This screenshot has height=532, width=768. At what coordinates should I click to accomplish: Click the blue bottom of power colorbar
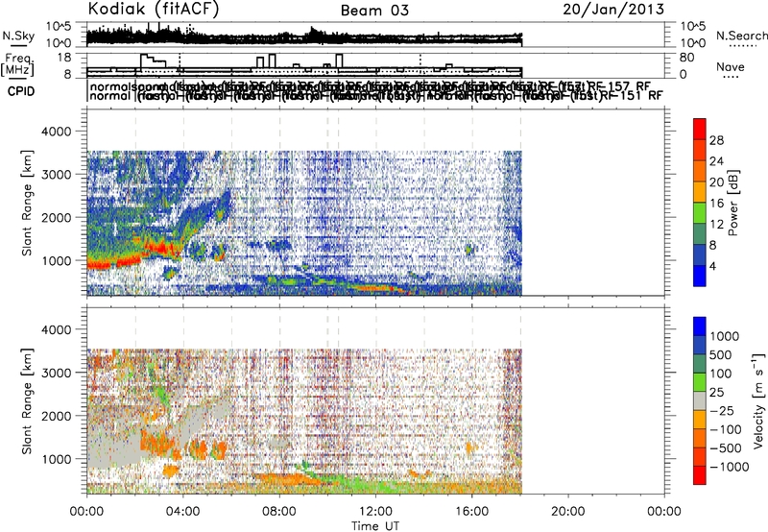pos(700,276)
